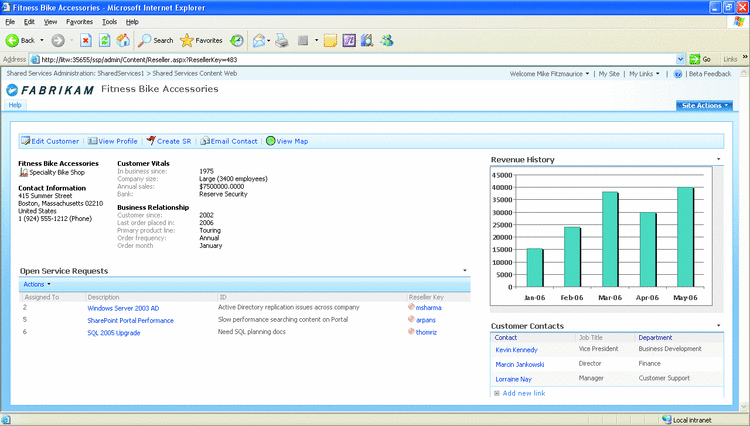
Task: Go to Home page icon
Action: pos(123,41)
